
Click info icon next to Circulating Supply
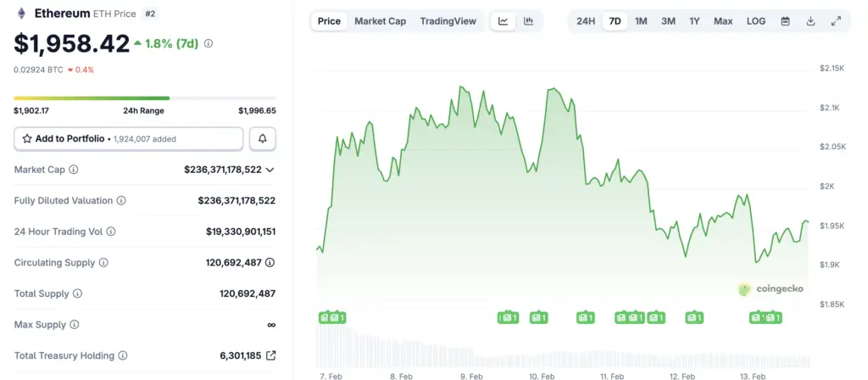103,263
